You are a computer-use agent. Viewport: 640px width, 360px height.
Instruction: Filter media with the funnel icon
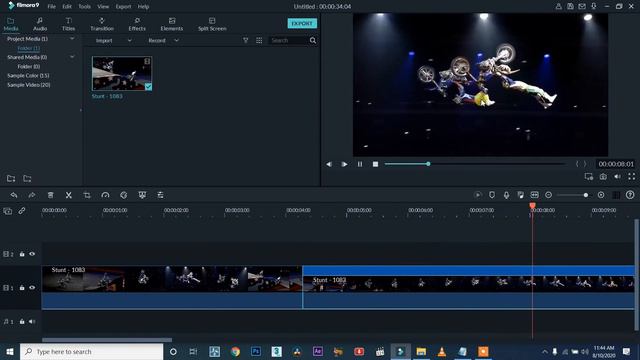coord(246,40)
